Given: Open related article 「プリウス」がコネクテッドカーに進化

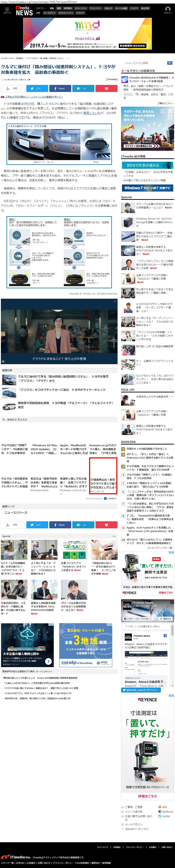Looking at the screenshot, I should tap(62, 390).
